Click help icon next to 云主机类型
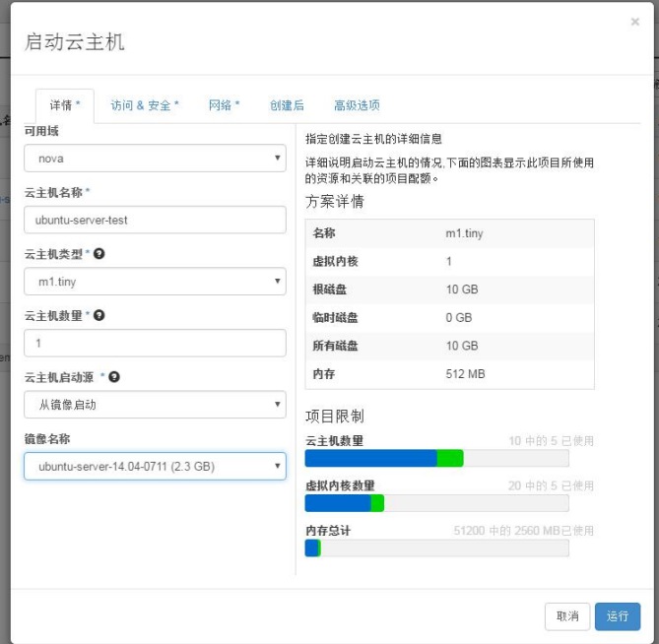Viewport: 659px width, 644px height. pyautogui.click(x=99, y=254)
